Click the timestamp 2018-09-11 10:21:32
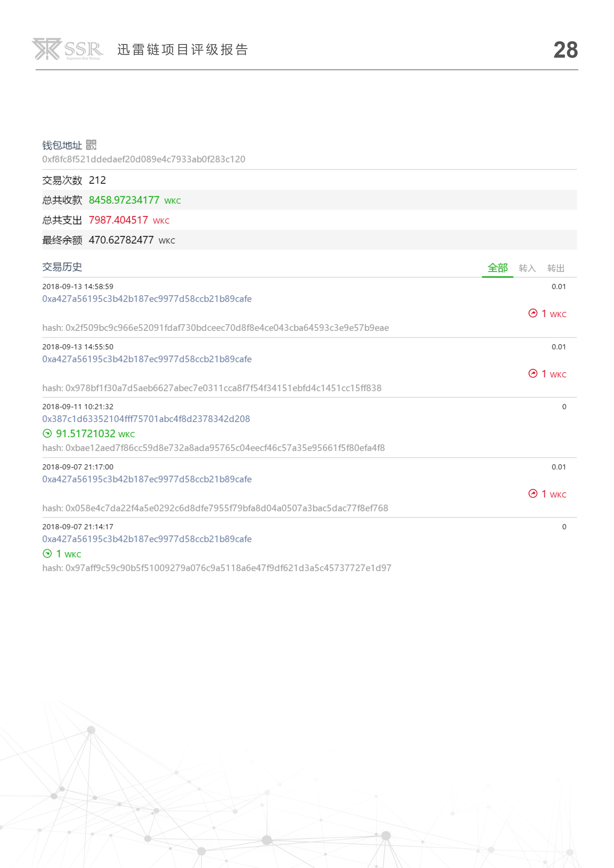 [77, 407]
